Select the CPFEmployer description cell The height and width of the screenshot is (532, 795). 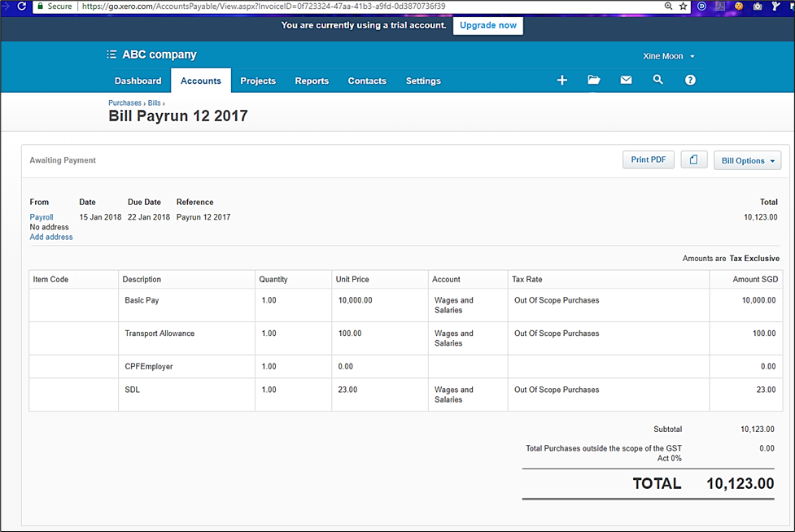[186, 366]
